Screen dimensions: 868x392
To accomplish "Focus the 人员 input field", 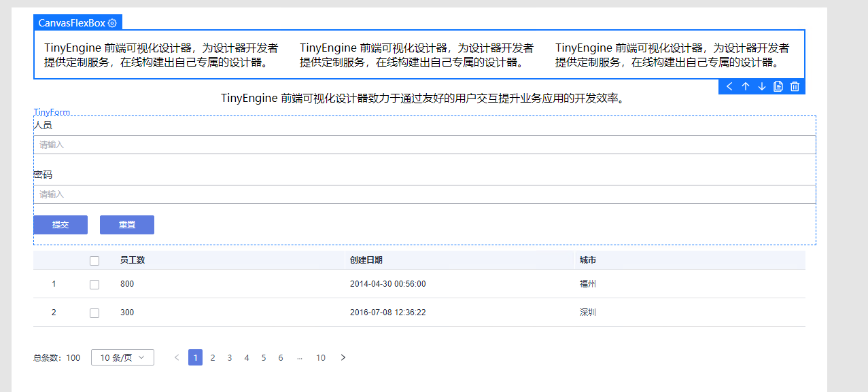I will coord(425,145).
